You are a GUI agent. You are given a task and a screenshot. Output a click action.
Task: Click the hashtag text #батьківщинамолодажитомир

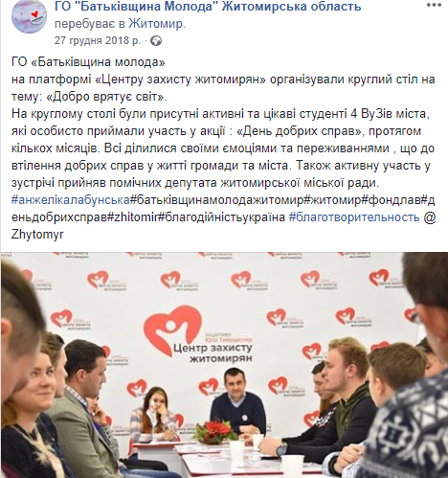coord(215,200)
